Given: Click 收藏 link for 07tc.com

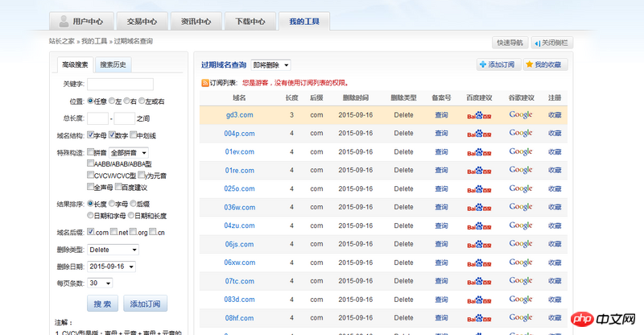Looking at the screenshot, I should 555,281.
